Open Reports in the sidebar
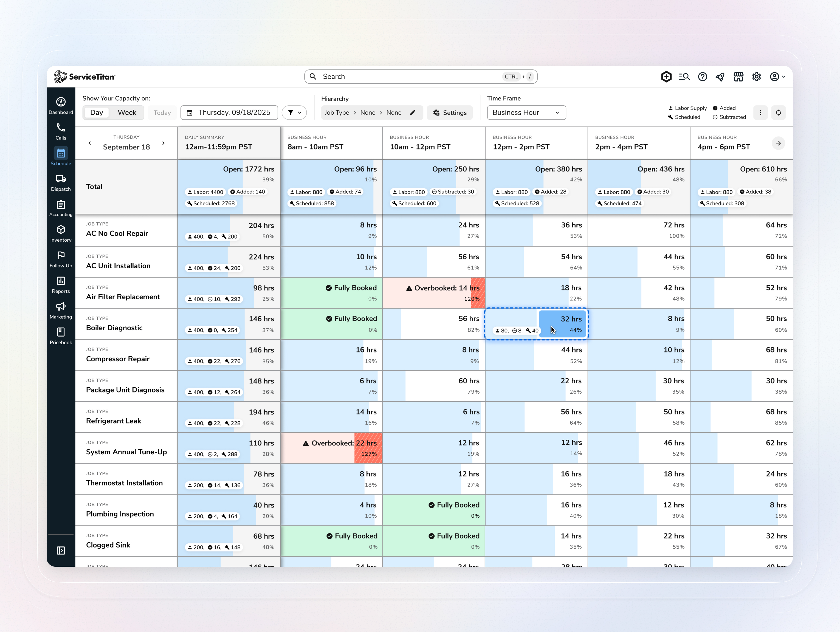The width and height of the screenshot is (840, 632). point(61,285)
